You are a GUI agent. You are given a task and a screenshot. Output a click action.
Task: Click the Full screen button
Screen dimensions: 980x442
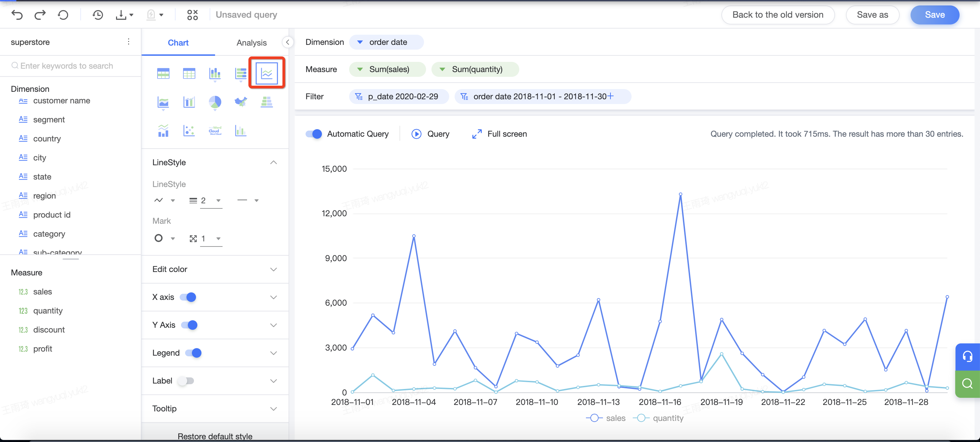pos(499,134)
